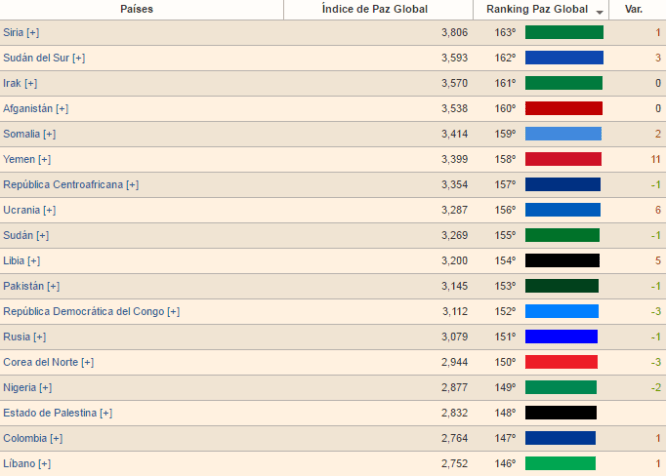This screenshot has width=666, height=476.
Task: Select rank 157º in República Centroafricana row
Action: (505, 185)
